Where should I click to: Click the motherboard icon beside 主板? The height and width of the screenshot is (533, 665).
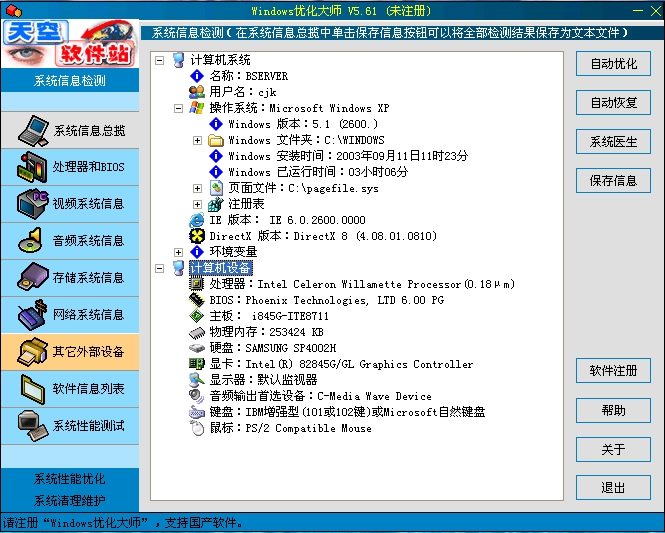coord(196,316)
